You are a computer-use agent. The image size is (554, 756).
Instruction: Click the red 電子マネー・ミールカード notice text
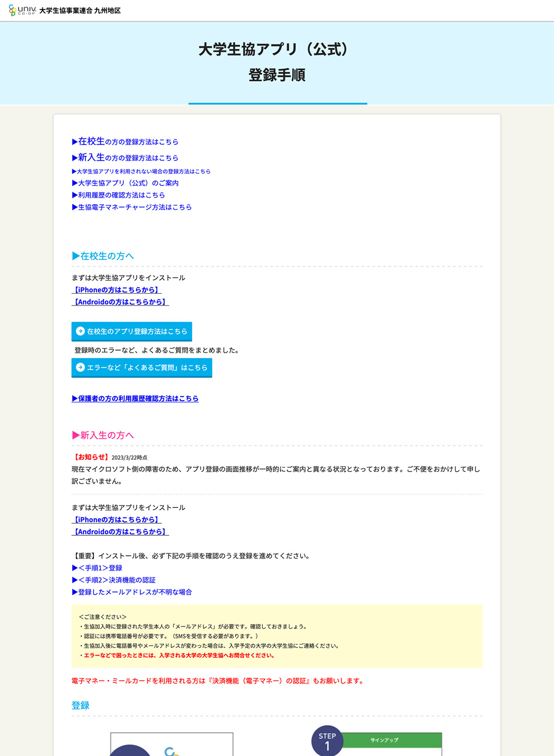219,681
